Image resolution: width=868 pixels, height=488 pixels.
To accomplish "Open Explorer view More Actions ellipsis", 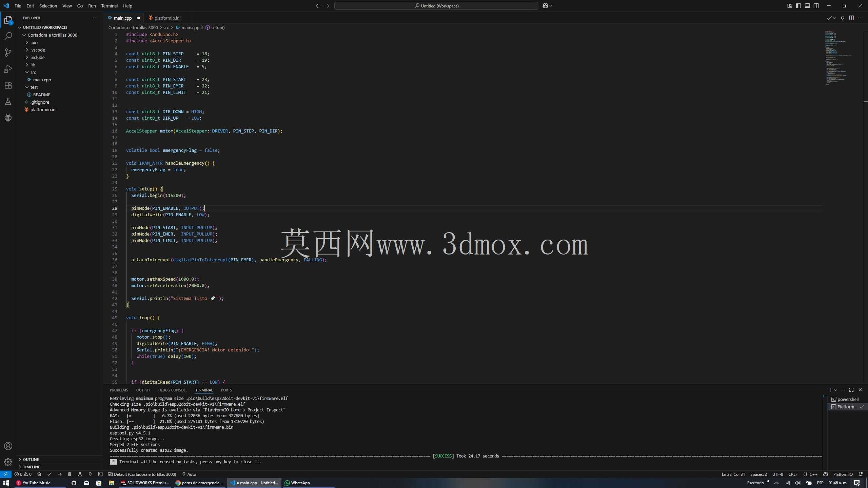I will pyautogui.click(x=95, y=18).
